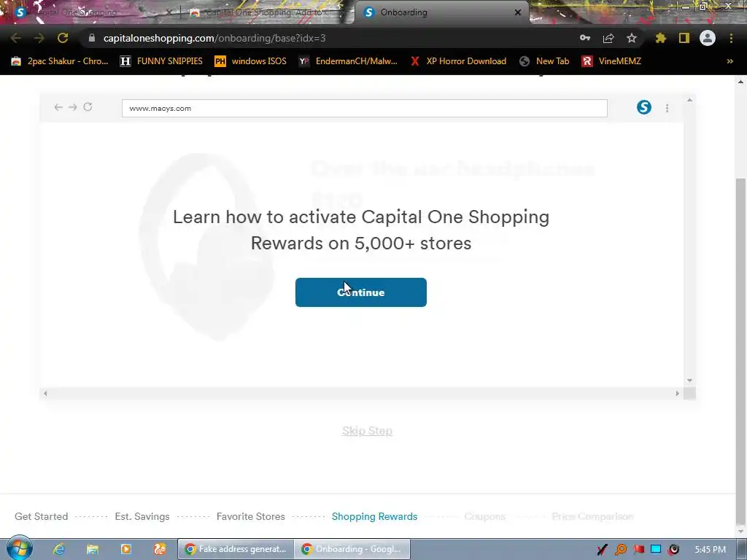Select the Est. Savings step

point(142,516)
